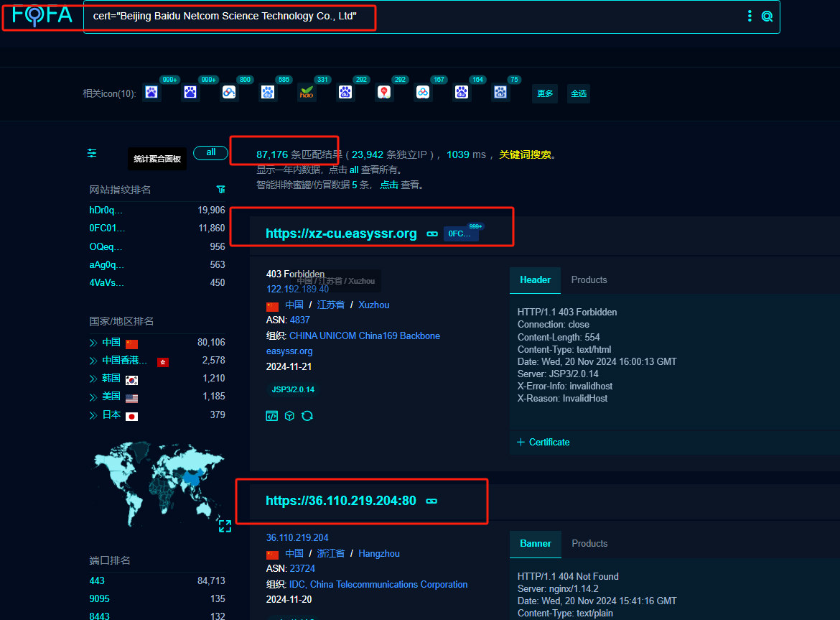Click easyssr.org domain link
The width and height of the screenshot is (840, 620).
(x=289, y=351)
